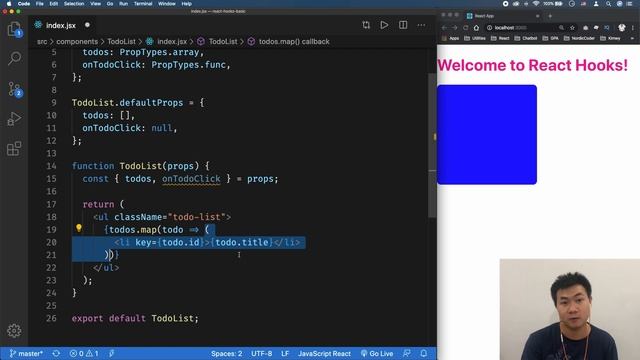The height and width of the screenshot is (360, 640).
Task: Click browser back arrow
Action: [444, 28]
